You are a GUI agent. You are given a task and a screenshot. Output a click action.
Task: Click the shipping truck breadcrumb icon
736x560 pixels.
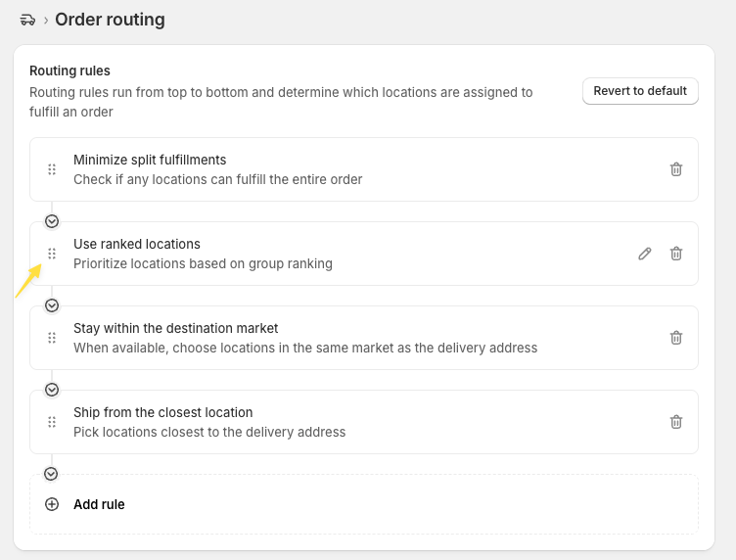click(x=27, y=20)
